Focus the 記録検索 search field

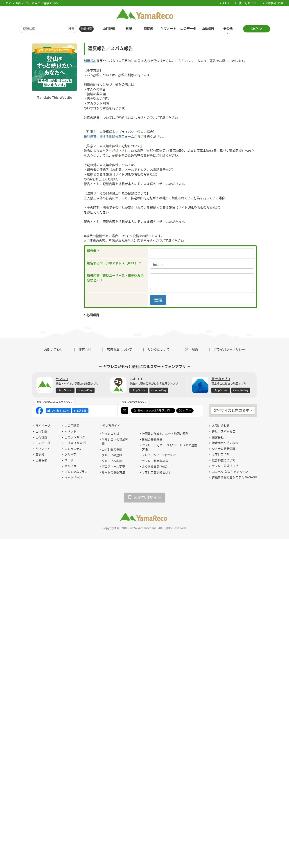(43, 29)
